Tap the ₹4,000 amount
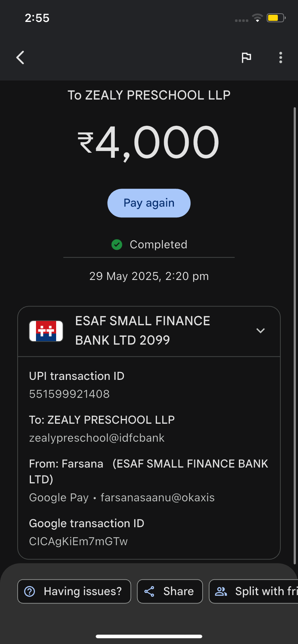The width and height of the screenshot is (298, 644). [x=149, y=142]
